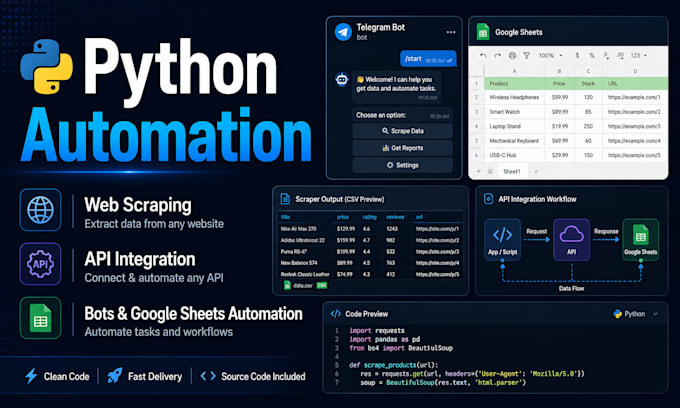Click the purple cloud API node

[x=572, y=239]
